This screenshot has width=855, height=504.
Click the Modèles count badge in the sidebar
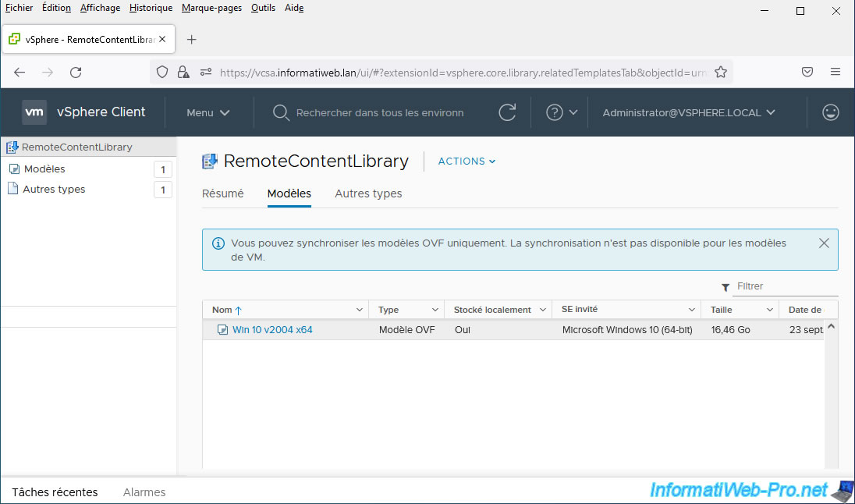tap(162, 169)
